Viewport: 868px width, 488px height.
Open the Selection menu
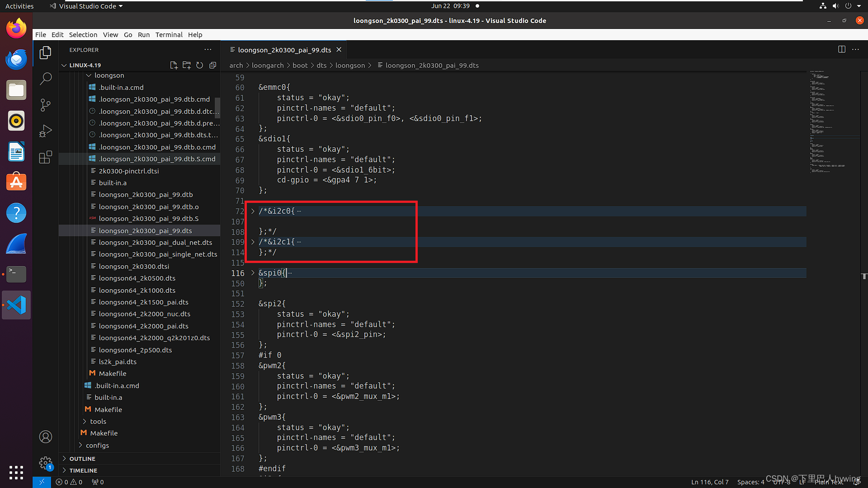pos(83,35)
